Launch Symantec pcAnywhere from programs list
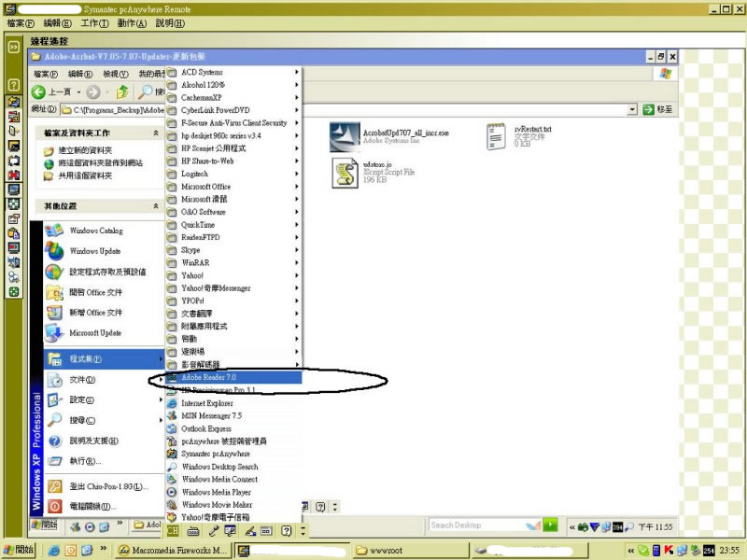Screen dimensions: 747x560 (x=216, y=454)
